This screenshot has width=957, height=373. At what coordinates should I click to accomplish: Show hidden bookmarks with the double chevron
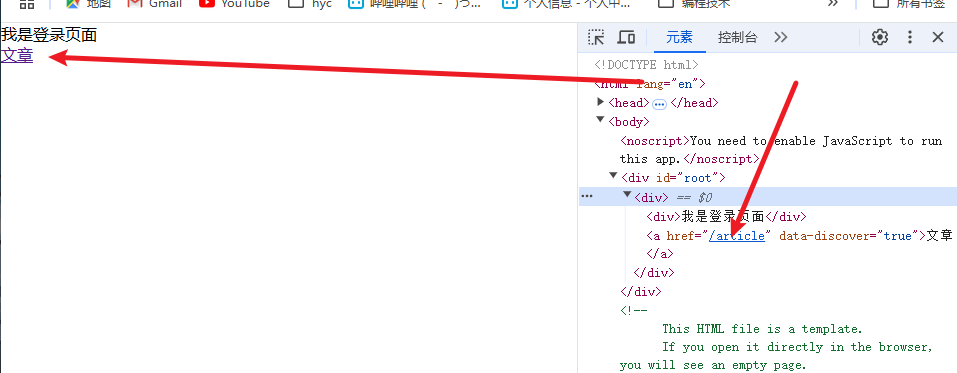click(832, 4)
